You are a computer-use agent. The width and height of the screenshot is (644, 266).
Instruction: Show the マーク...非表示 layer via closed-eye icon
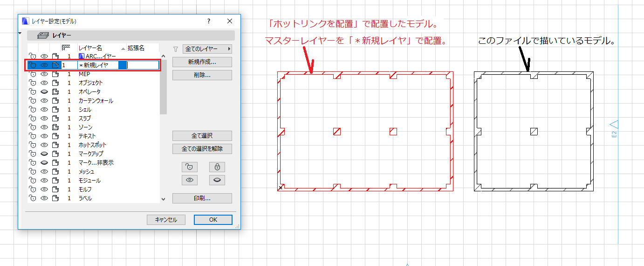44,163
